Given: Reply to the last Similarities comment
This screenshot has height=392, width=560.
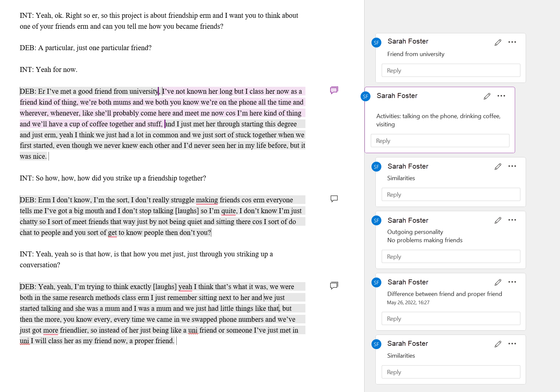Looking at the screenshot, I should pos(451,372).
